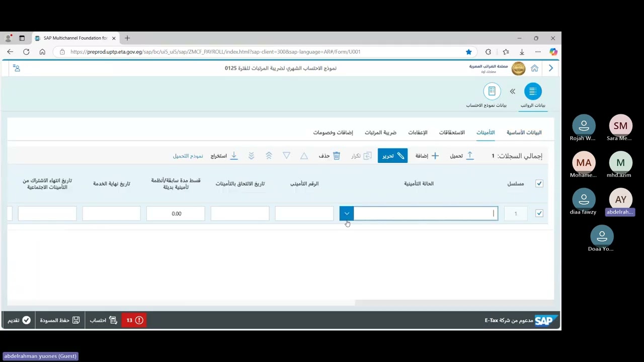Image resolution: width=644 pixels, height=362 pixels.
Task: Open the red 13 errors indicator
Action: pos(134,320)
